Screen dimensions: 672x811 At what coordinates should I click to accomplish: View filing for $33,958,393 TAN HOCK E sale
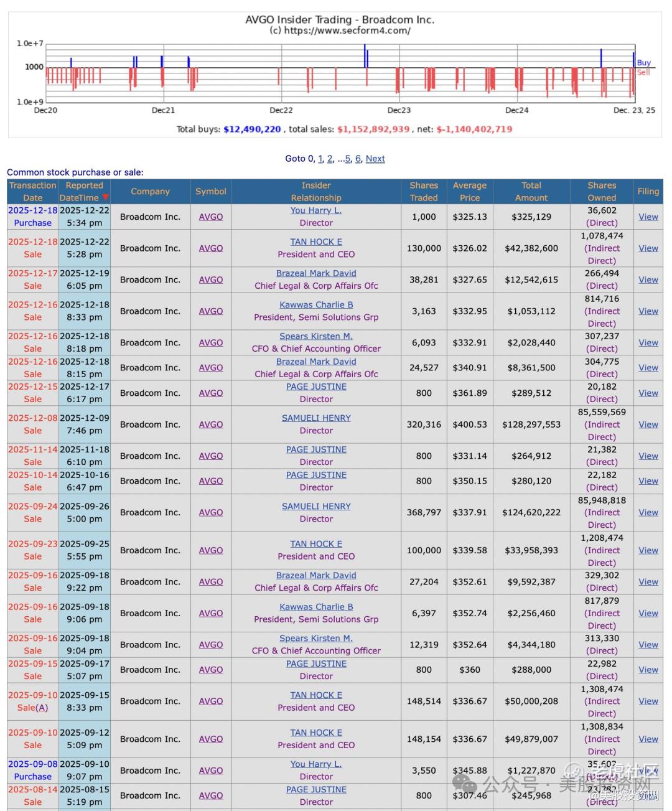coord(648,550)
